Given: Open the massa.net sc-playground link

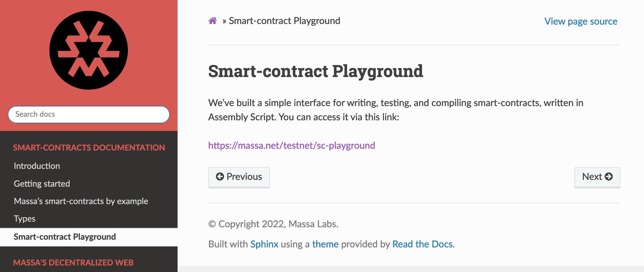Looking at the screenshot, I should click(x=292, y=145).
